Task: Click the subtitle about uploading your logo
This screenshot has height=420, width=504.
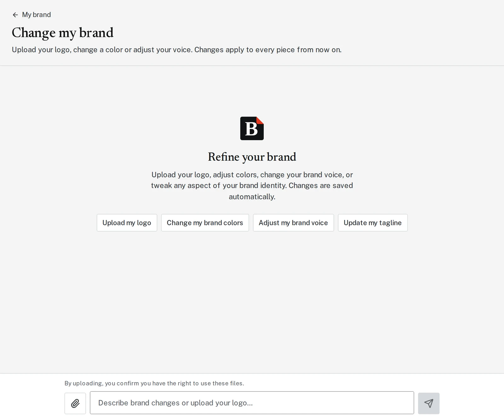Action: tap(177, 50)
